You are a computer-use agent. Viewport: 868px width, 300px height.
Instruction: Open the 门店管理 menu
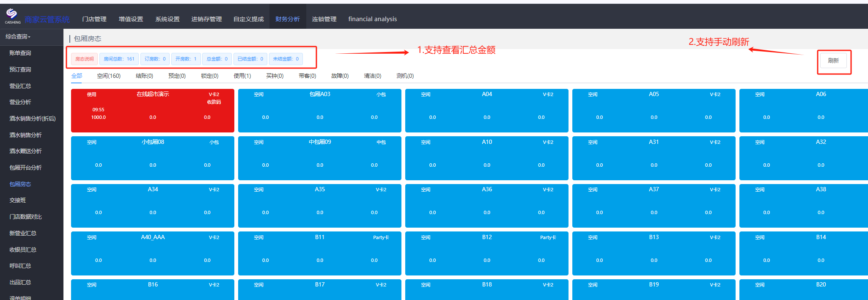click(94, 19)
